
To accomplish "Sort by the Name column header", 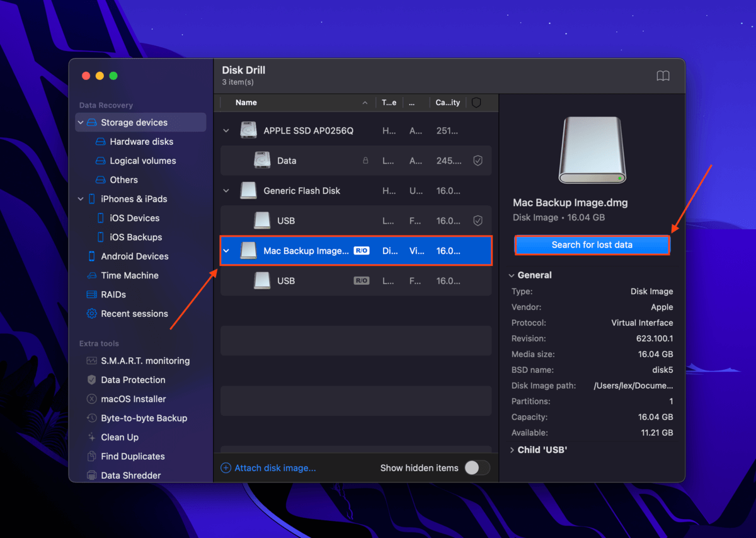I will tap(246, 103).
